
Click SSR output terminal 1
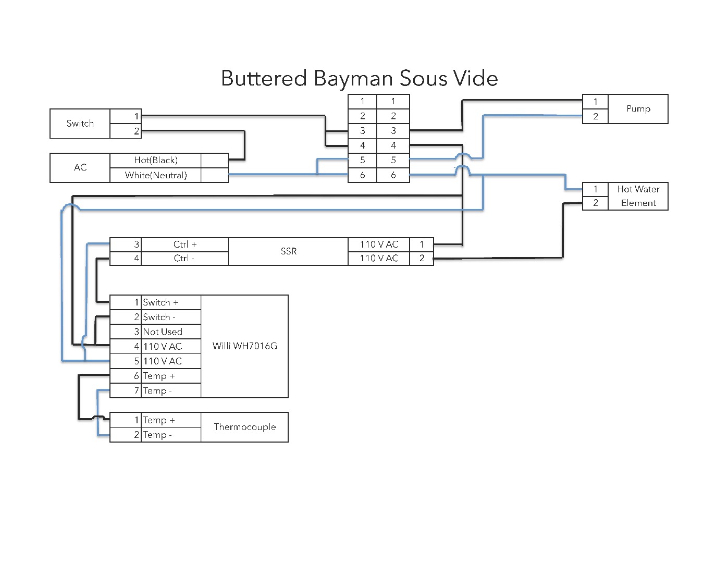422,244
